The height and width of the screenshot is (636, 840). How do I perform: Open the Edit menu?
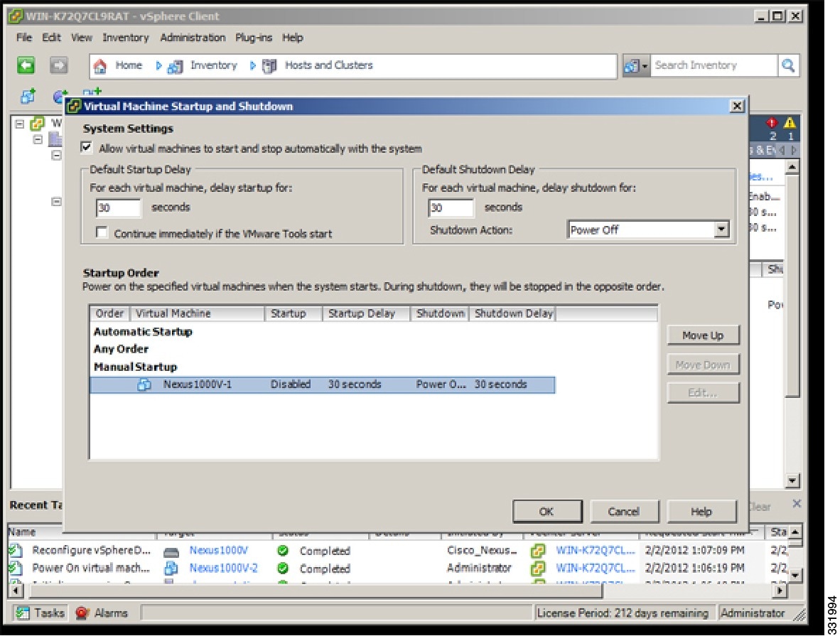click(51, 38)
